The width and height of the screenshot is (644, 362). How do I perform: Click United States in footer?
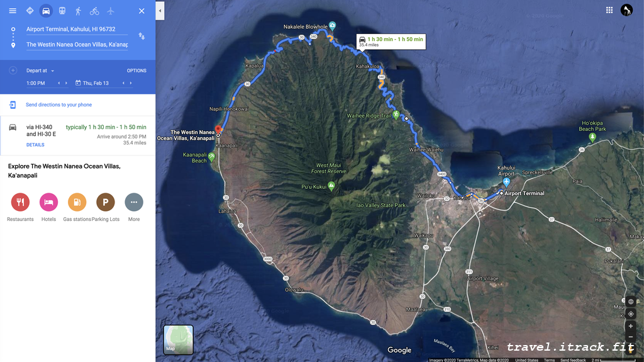pyautogui.click(x=526, y=360)
